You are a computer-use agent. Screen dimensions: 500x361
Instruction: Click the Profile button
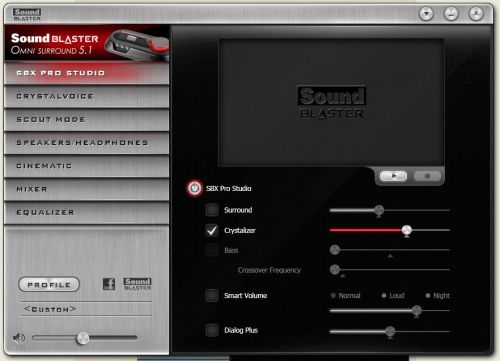click(49, 285)
